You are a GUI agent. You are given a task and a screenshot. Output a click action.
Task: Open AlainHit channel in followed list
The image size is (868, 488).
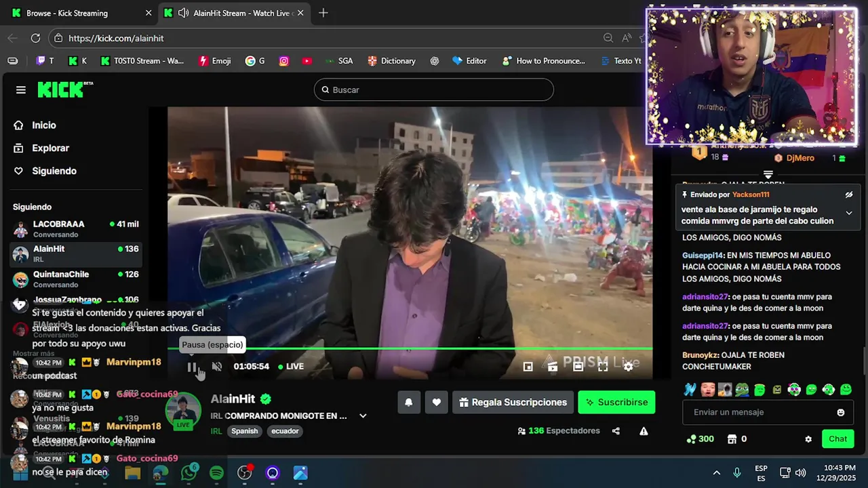click(76, 254)
